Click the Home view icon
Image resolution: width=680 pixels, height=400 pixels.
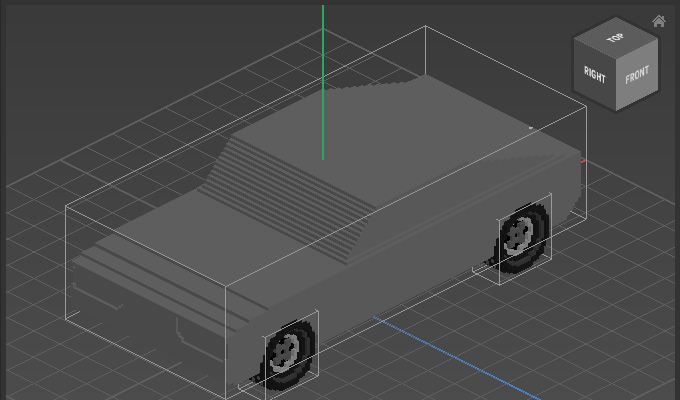(x=659, y=21)
